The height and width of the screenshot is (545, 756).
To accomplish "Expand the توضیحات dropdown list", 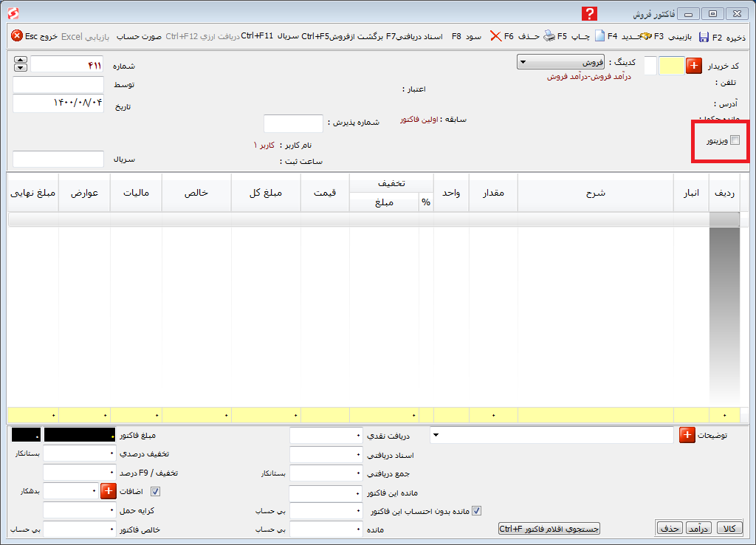I will 436,435.
